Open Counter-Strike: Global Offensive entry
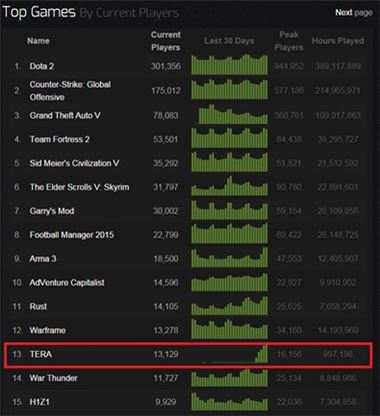Screen dimensions: 380x416 [70, 91]
